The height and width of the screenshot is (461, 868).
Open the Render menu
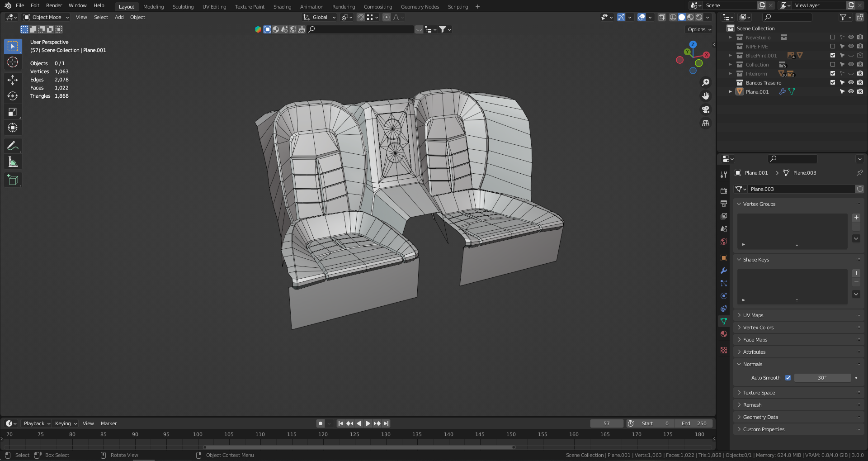click(54, 5)
